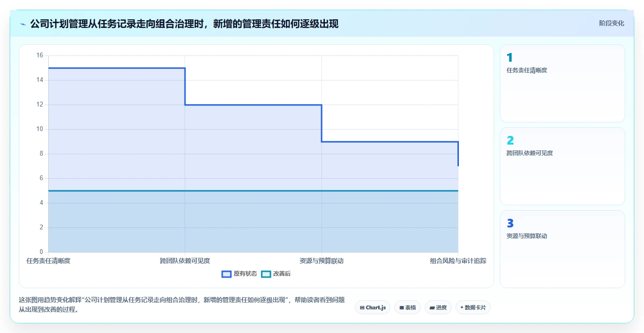Click the chart title about 公司计划管理

[184, 24]
